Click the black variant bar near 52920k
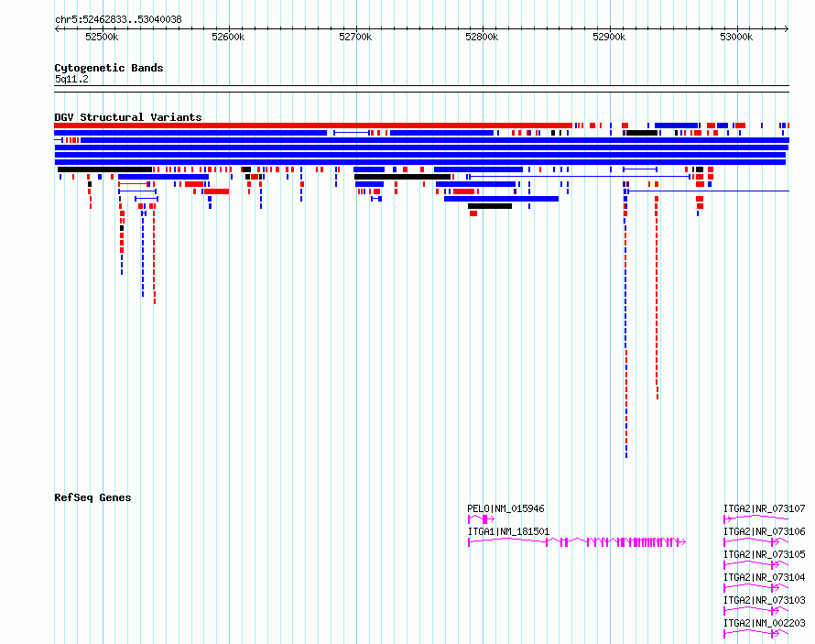The image size is (815, 644). pyautogui.click(x=642, y=133)
